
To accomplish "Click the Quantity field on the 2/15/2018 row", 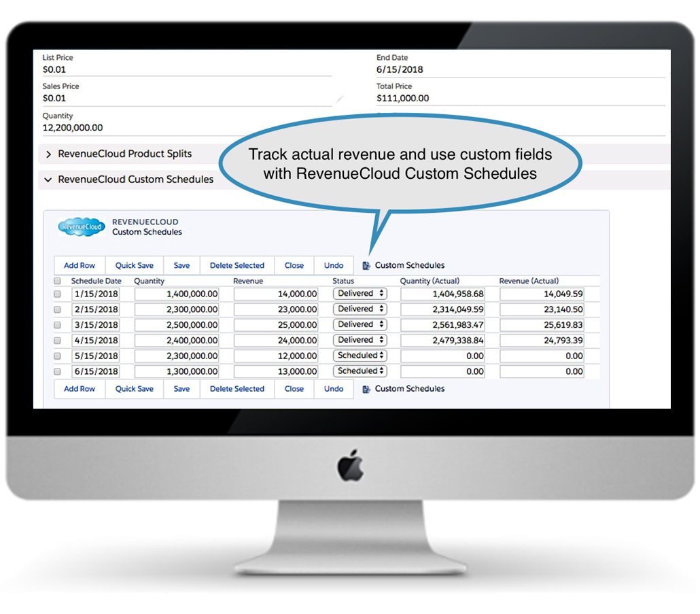I will [x=177, y=309].
